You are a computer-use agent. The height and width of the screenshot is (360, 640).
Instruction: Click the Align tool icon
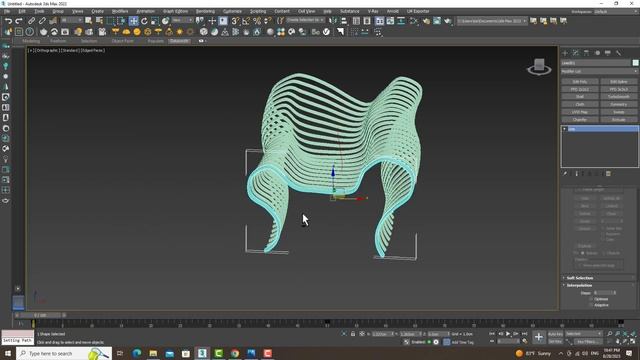[x=344, y=21]
